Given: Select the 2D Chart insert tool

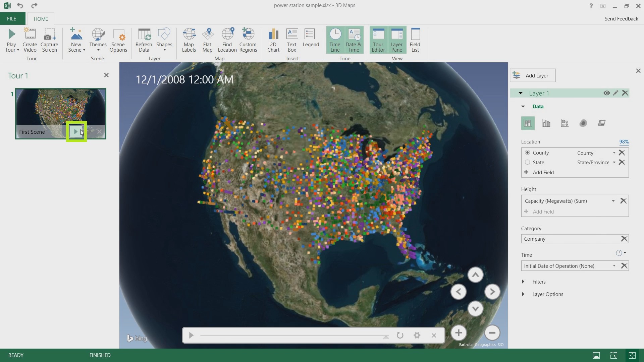Looking at the screenshot, I should tap(273, 39).
